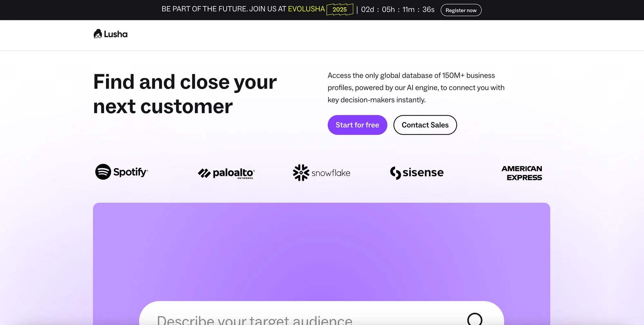
Task: Click the paragraph about the 150M+ business profiles
Action: click(x=416, y=88)
